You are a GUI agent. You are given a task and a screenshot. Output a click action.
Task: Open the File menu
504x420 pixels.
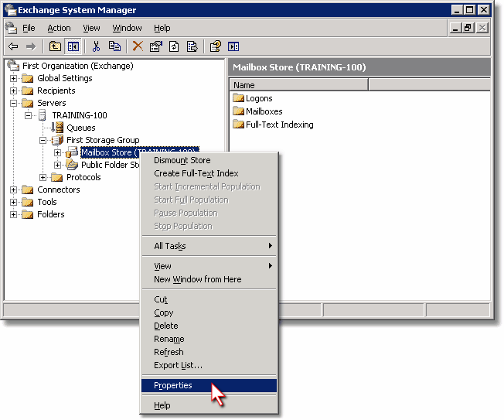click(29, 29)
